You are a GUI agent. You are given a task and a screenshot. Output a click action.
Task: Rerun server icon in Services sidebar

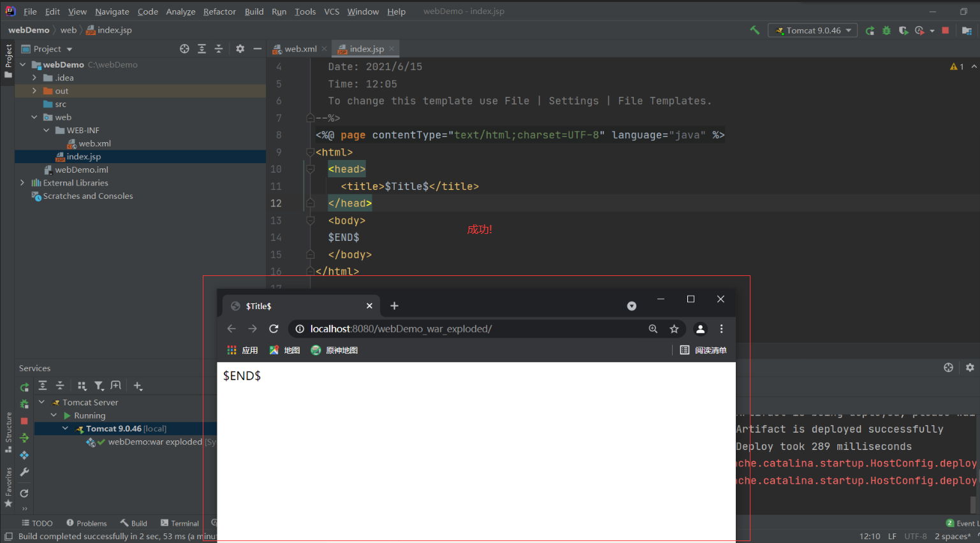pyautogui.click(x=24, y=387)
